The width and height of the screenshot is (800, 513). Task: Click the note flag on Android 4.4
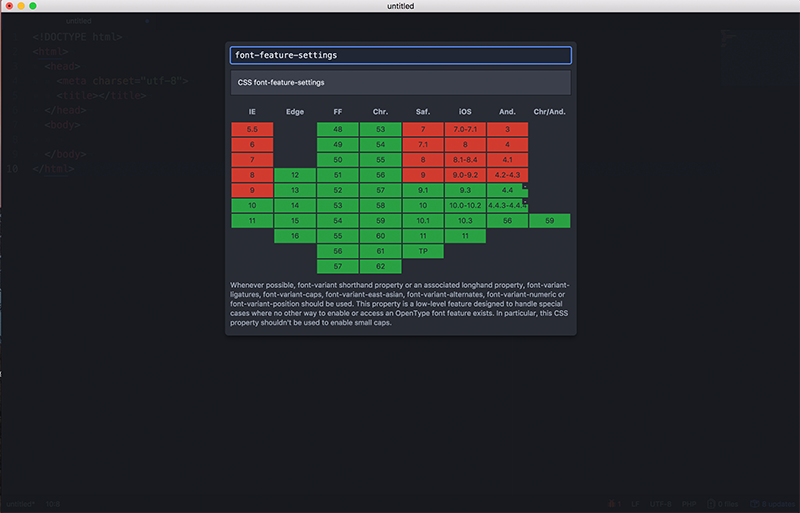click(526, 187)
